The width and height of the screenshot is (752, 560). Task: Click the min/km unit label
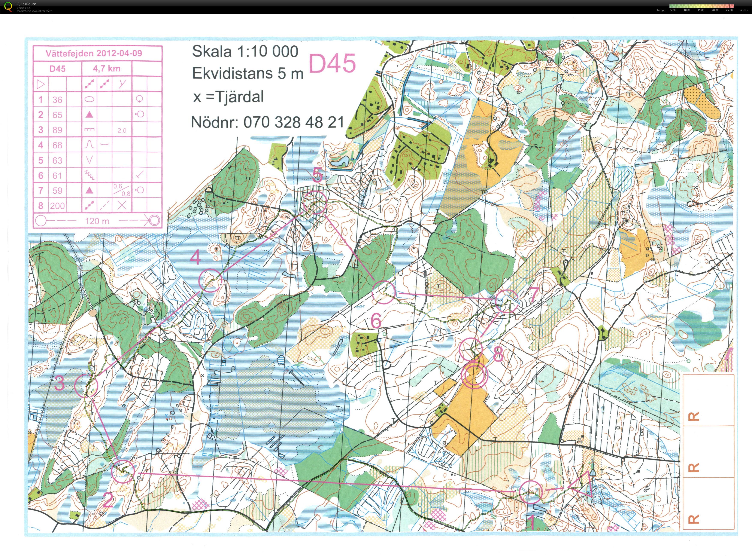click(x=743, y=10)
